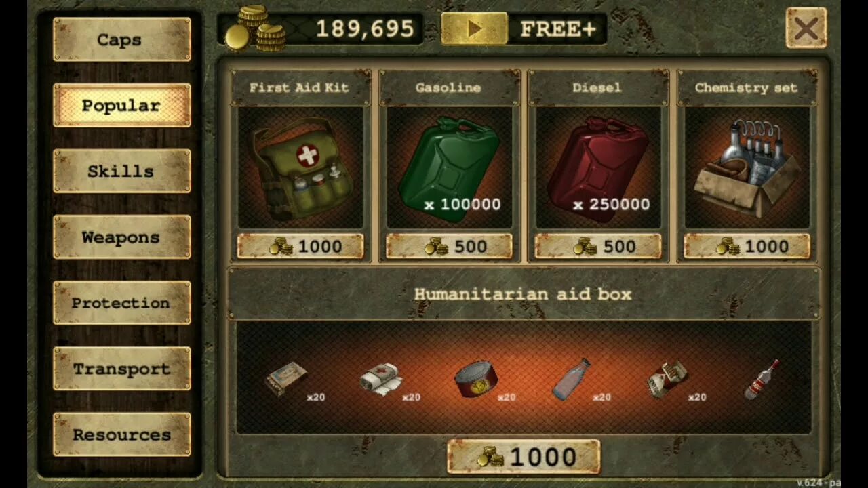
Task: Go to the Protection category
Action: (x=122, y=302)
